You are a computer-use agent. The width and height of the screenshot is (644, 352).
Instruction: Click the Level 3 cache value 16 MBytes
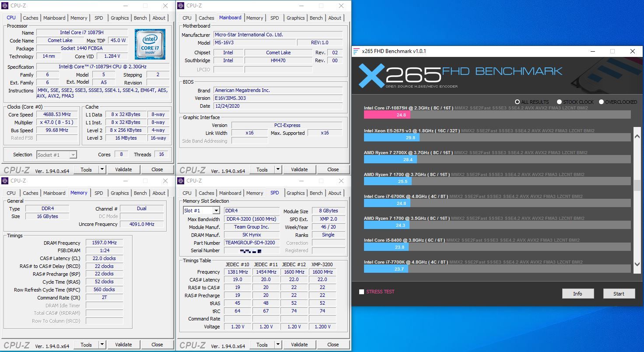point(126,138)
